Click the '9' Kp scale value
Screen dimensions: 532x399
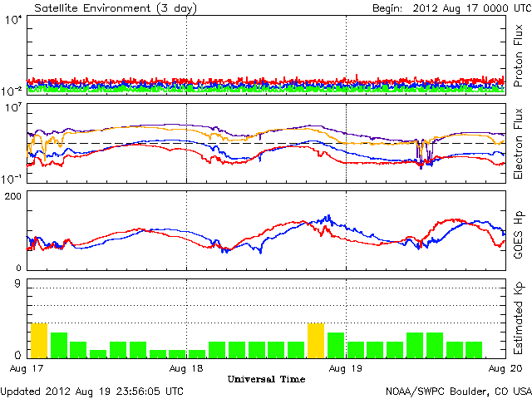coord(17,283)
